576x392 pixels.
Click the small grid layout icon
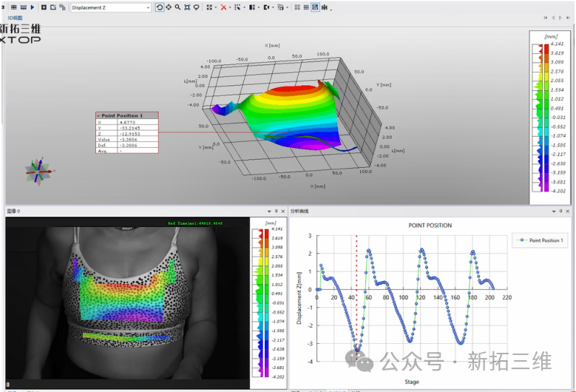[297, 7]
